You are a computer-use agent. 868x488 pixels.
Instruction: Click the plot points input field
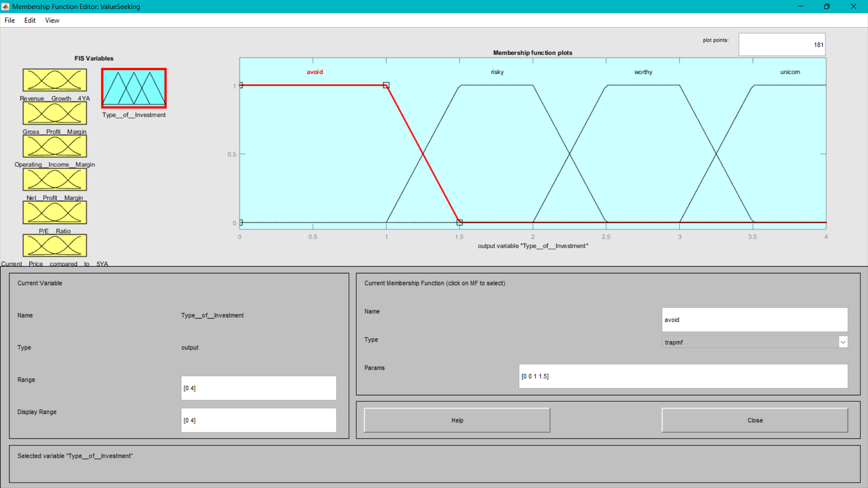click(x=782, y=45)
